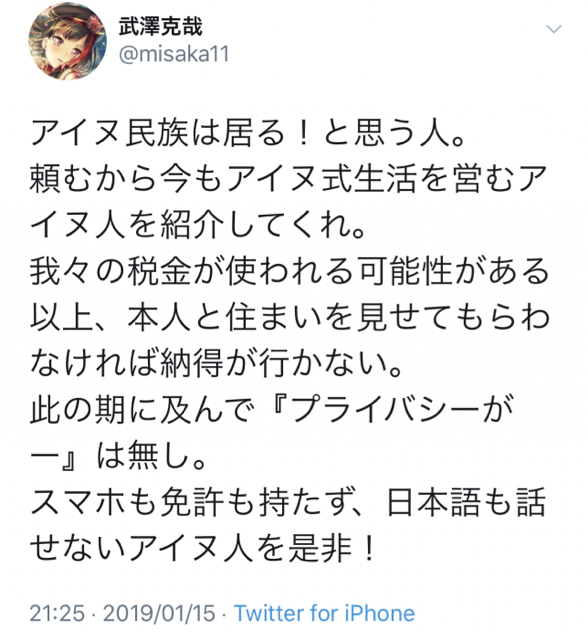The image size is (588, 640).
Task: Click the line beginning 頼むから今も
Action: click(x=288, y=179)
